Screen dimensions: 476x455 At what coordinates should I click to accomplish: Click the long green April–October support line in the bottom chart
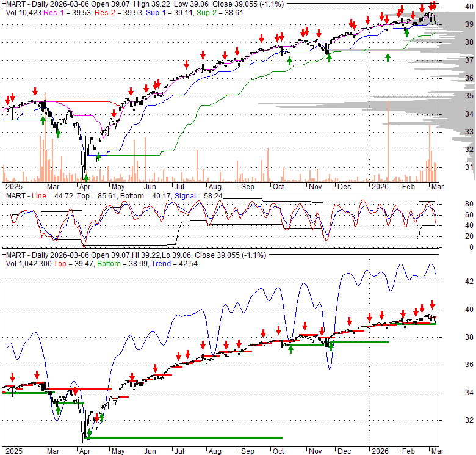[x=185, y=438]
